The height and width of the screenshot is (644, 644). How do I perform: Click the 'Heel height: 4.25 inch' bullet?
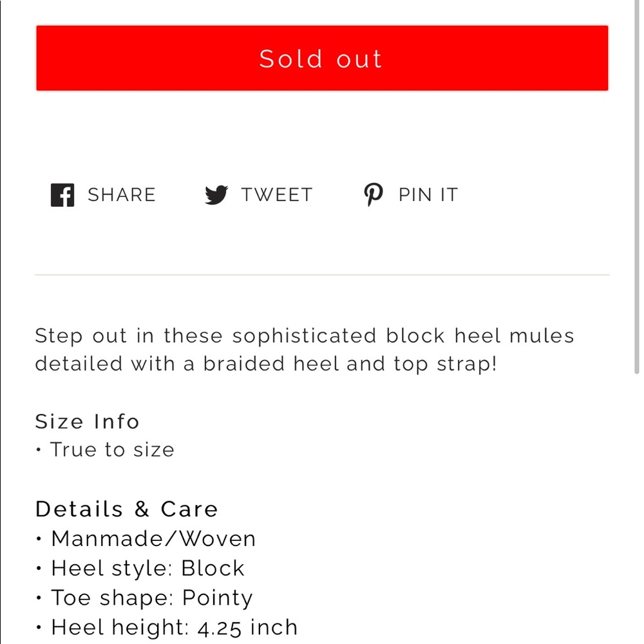167,627
